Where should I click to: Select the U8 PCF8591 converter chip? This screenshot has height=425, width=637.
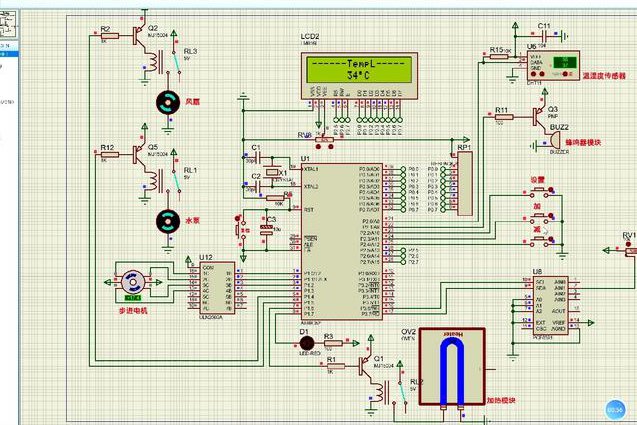coord(550,306)
